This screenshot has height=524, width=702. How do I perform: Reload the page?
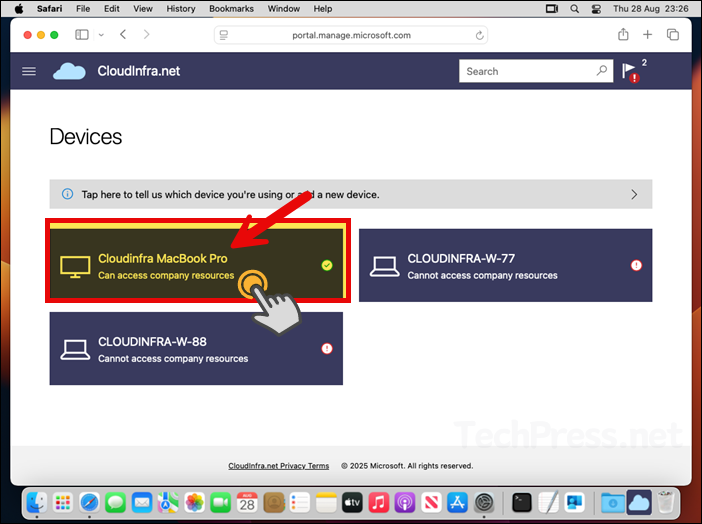[479, 35]
